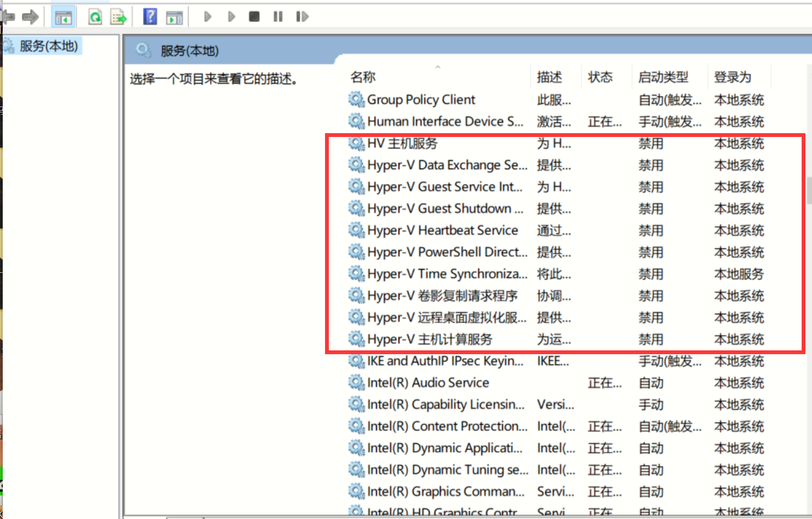Click the gear icon beside Hyper-V PowerShell Direct
812x519 pixels.
(357, 252)
